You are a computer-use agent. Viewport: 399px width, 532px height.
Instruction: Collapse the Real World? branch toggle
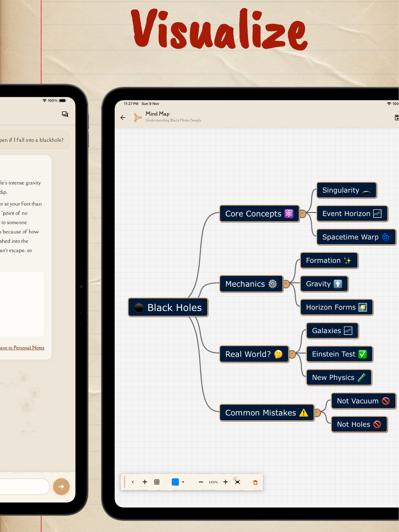click(292, 354)
